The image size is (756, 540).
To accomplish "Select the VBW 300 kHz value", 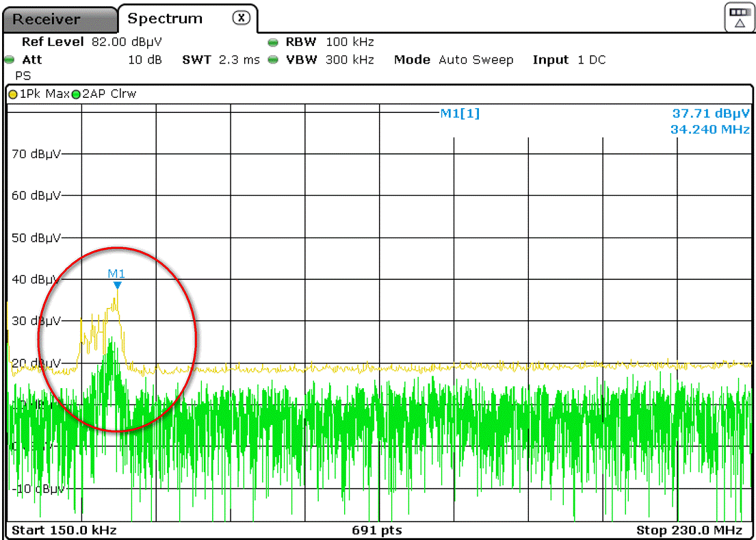I will [350, 60].
